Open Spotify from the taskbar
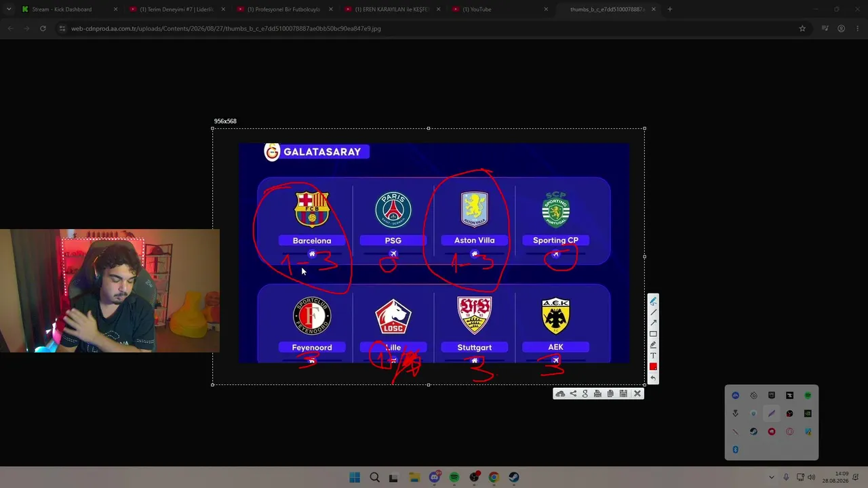Viewport: 868px width, 488px height. [x=454, y=477]
